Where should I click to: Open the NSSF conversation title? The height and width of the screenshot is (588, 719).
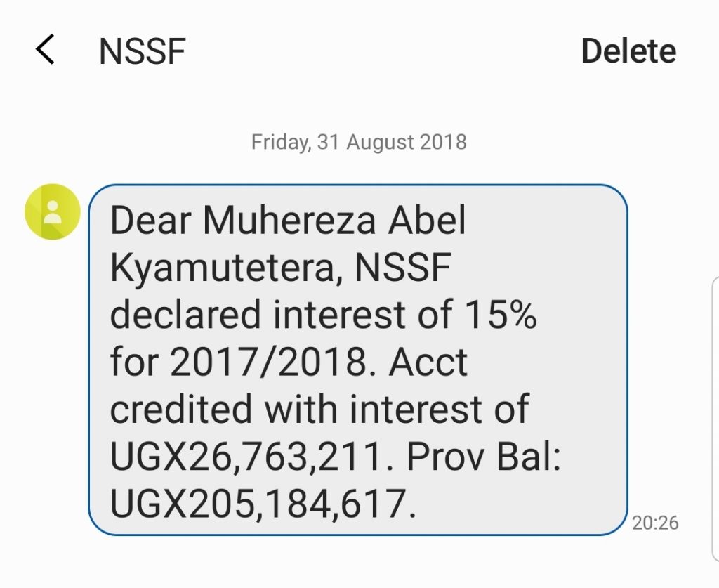[142, 51]
